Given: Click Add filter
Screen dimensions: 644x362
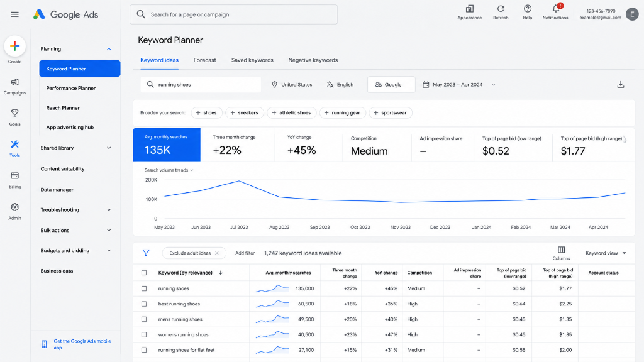Looking at the screenshot, I should pos(245,253).
